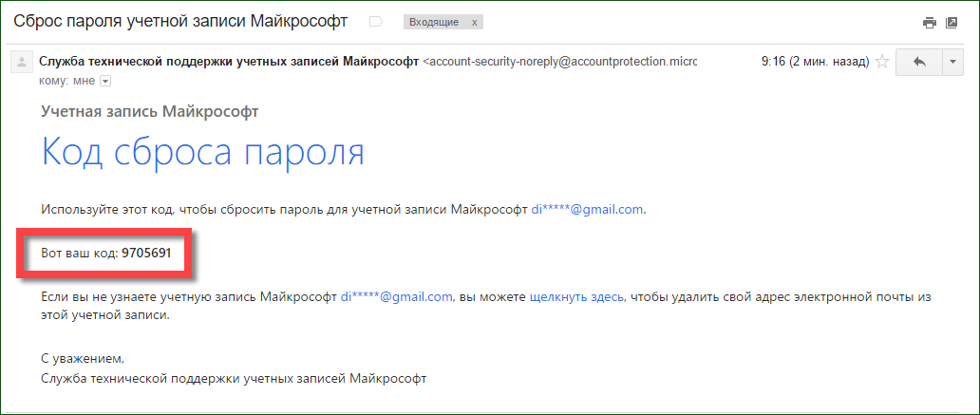Click sender name Служба технической поддержки
The height and width of the screenshot is (415, 980).
pos(228,62)
